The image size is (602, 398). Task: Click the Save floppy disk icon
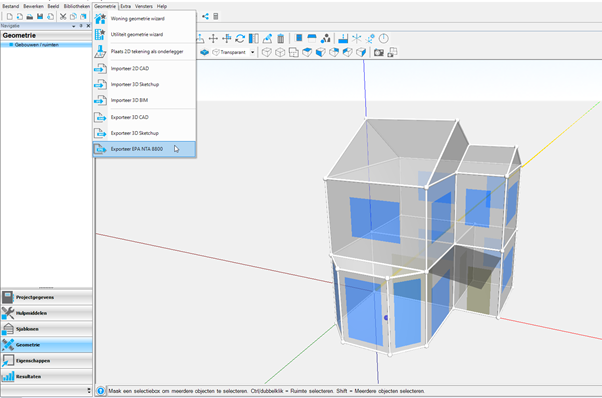[x=40, y=17]
